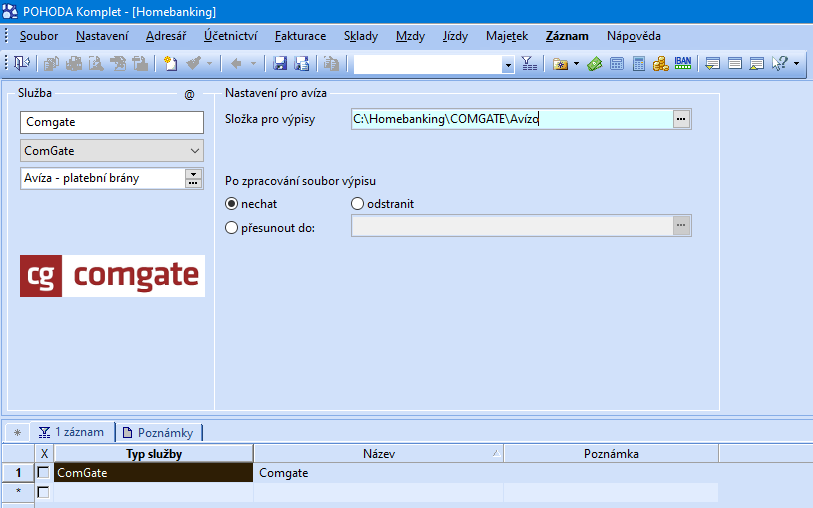Click the Složka pro výpisy path field
The width and height of the screenshot is (813, 508).
point(512,119)
